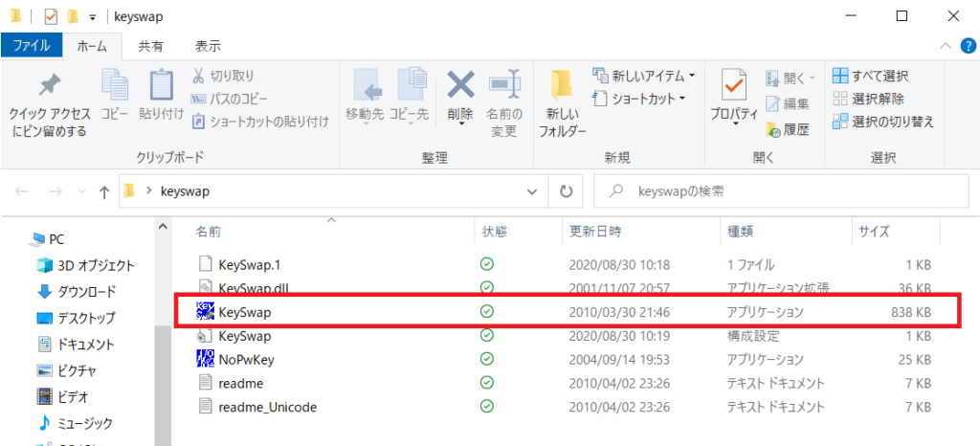The image size is (980, 446).
Task: Go up one folder level
Action: point(104,192)
